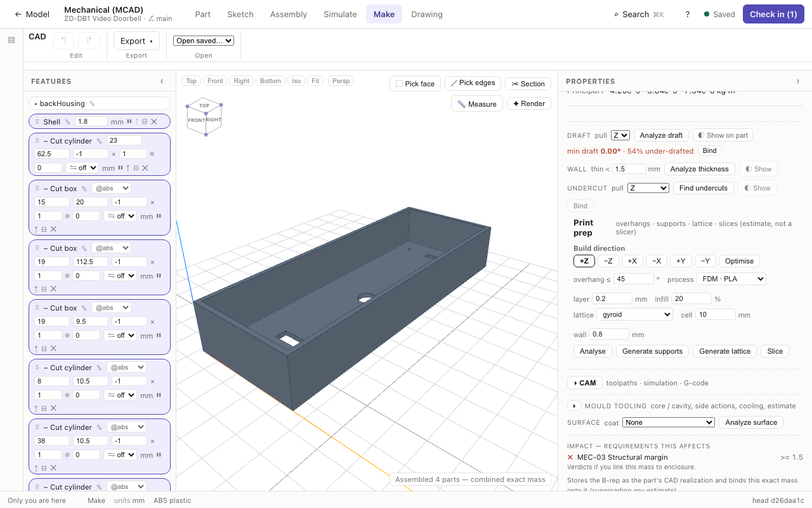Select the −Z build direction

[x=608, y=261]
